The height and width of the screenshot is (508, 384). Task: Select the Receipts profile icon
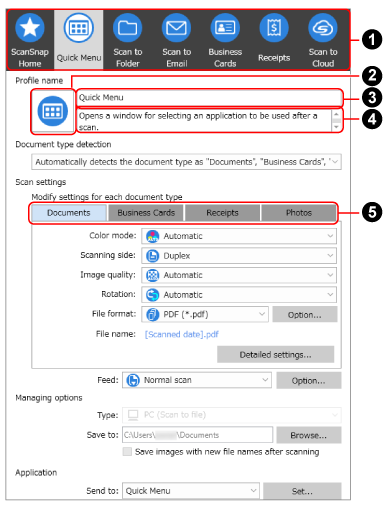click(x=274, y=28)
